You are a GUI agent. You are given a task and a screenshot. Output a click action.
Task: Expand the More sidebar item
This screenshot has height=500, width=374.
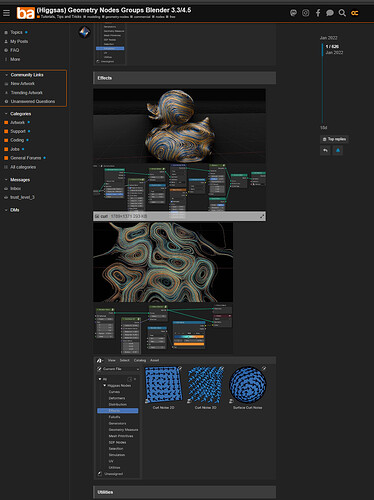click(15, 59)
